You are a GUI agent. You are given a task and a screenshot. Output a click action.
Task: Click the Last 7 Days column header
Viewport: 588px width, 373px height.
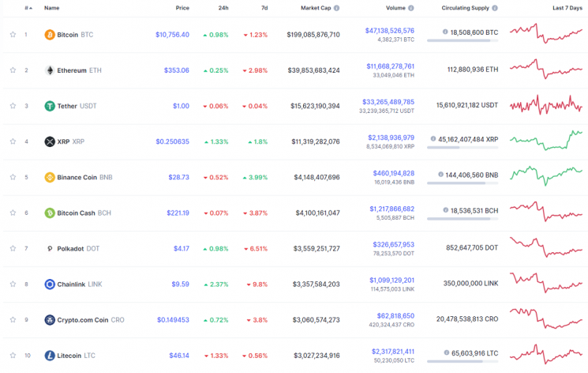[x=567, y=8]
